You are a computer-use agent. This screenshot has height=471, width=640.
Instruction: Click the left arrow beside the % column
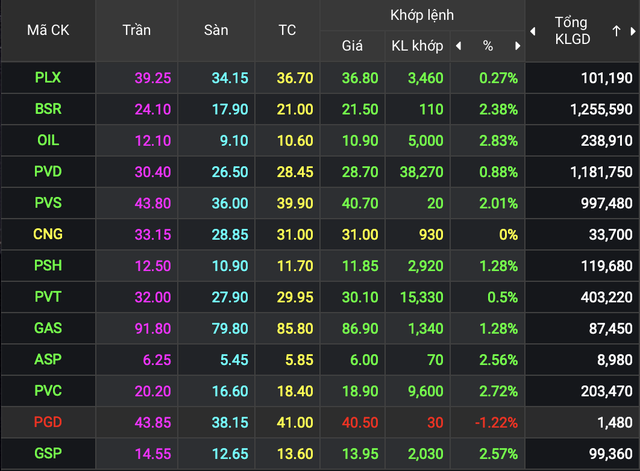pos(458,46)
